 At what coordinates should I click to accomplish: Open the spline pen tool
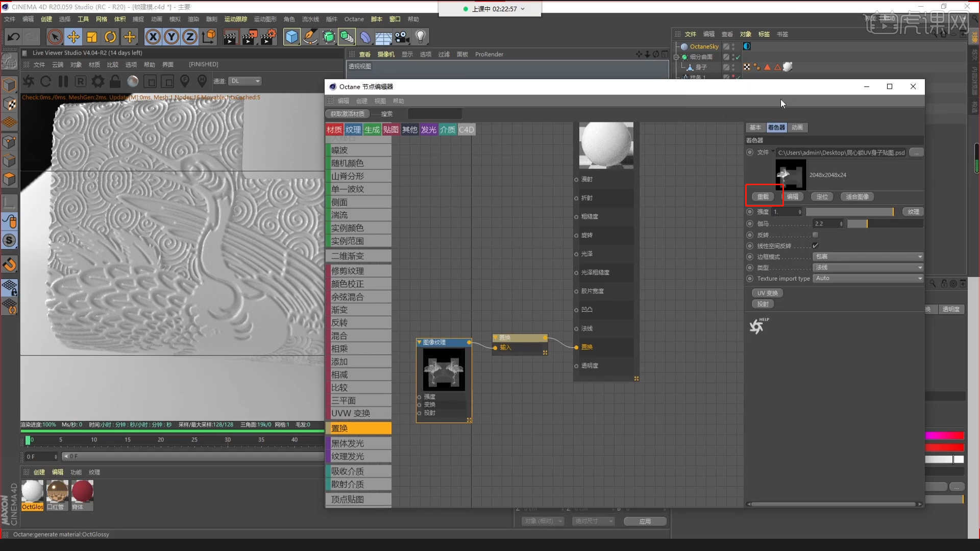click(x=310, y=37)
